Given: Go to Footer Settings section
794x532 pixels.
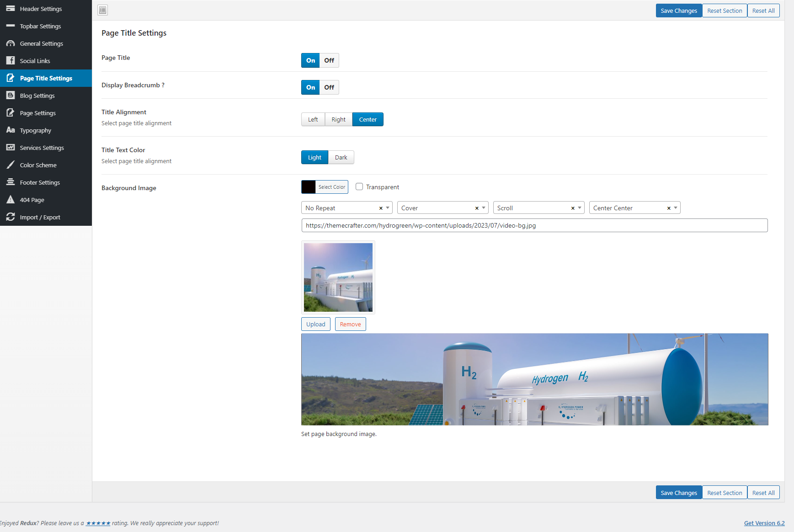Looking at the screenshot, I should coord(40,182).
